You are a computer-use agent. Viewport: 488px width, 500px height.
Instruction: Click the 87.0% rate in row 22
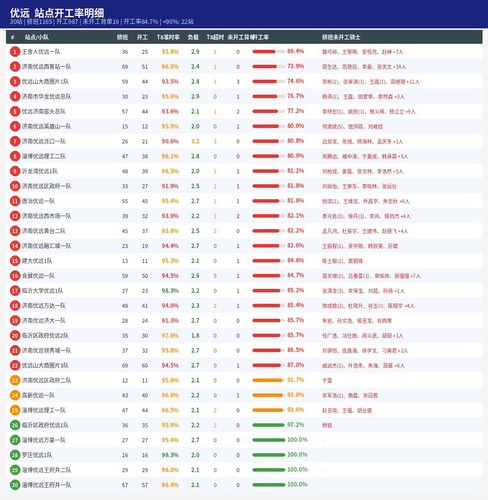295,365
